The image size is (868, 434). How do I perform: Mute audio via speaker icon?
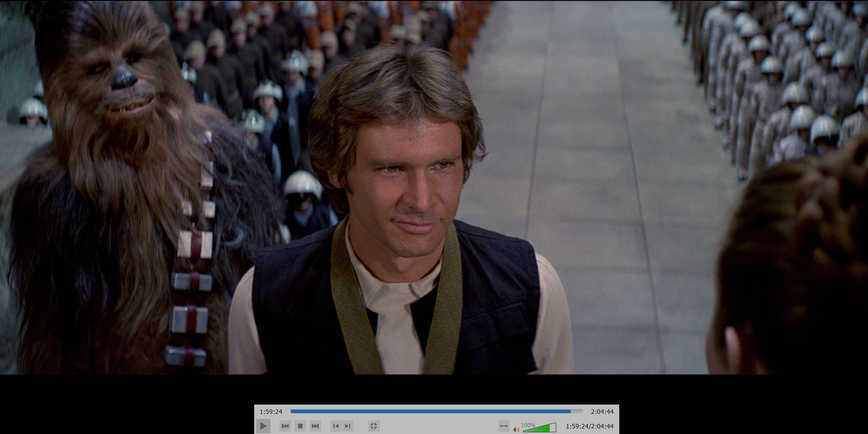[516, 429]
